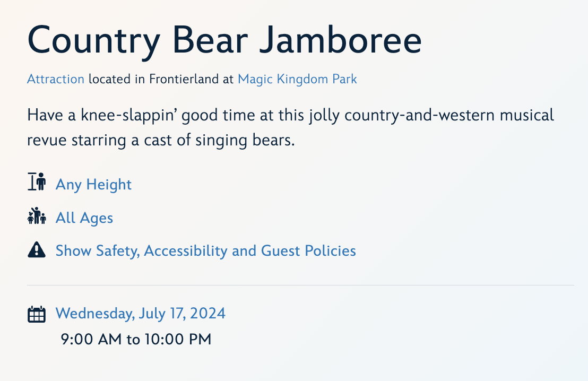The height and width of the screenshot is (381, 588).
Task: Click the 10:00 PM closing time
Action: click(x=178, y=340)
